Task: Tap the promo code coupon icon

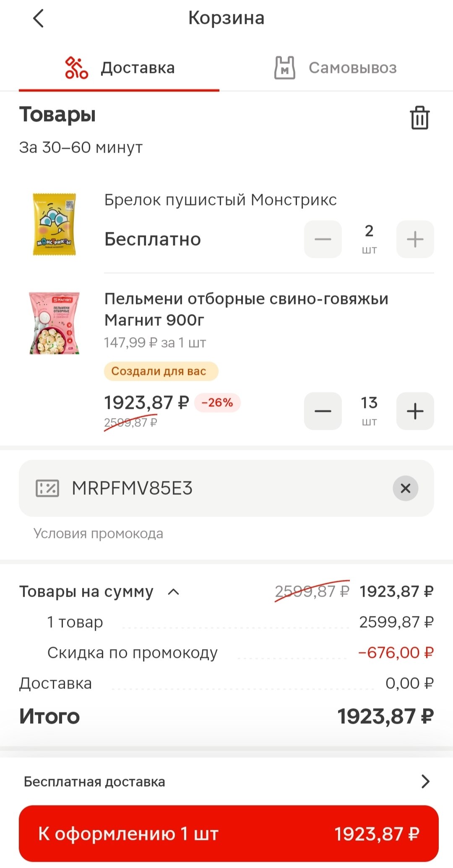Action: point(47,488)
